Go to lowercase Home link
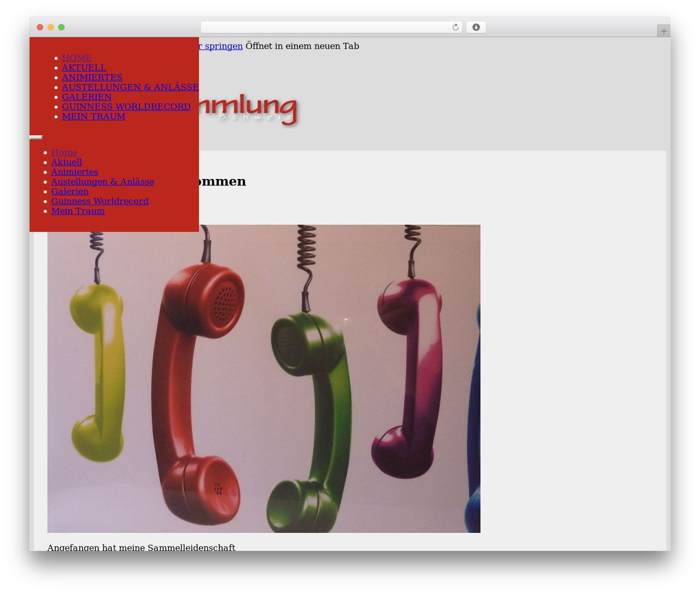Image resolution: width=700 pixels, height=593 pixels. [64, 152]
